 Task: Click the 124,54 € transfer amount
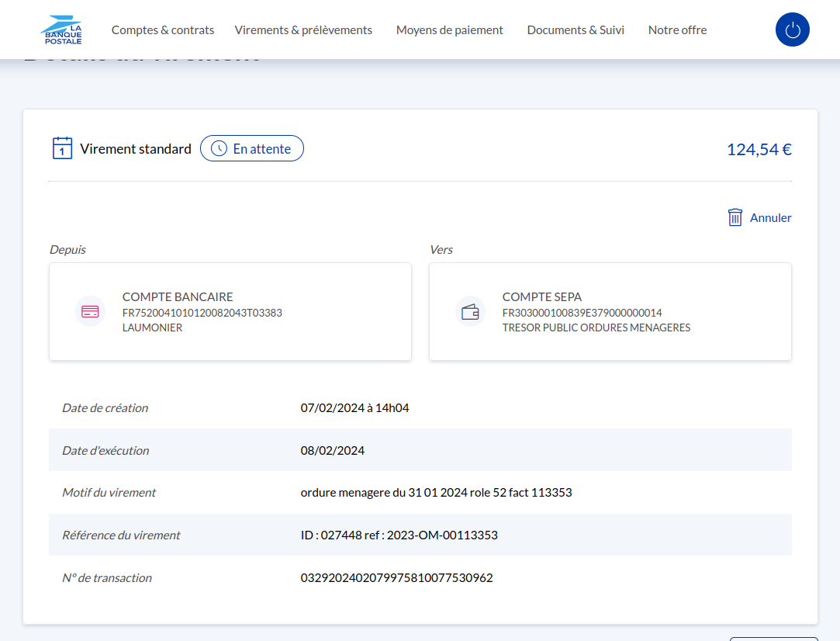click(759, 149)
